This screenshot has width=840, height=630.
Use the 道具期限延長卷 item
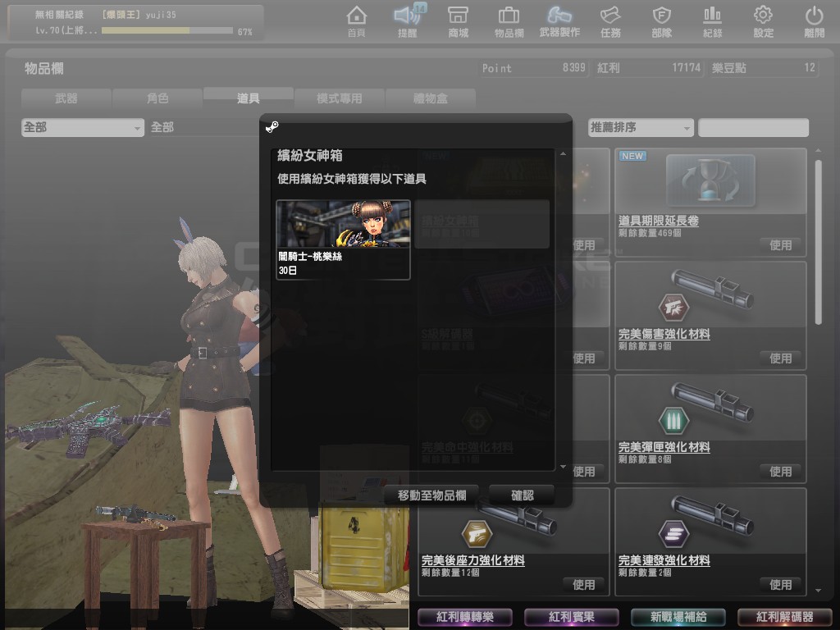click(x=781, y=245)
